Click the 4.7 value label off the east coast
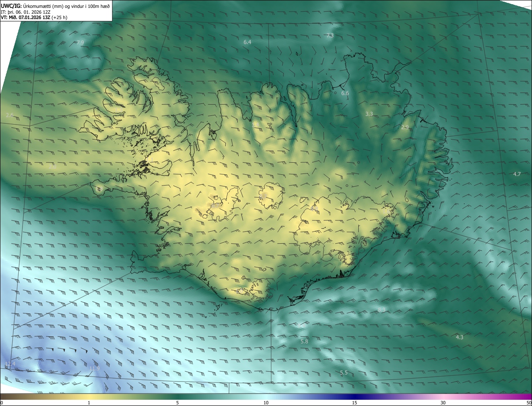 (517, 174)
